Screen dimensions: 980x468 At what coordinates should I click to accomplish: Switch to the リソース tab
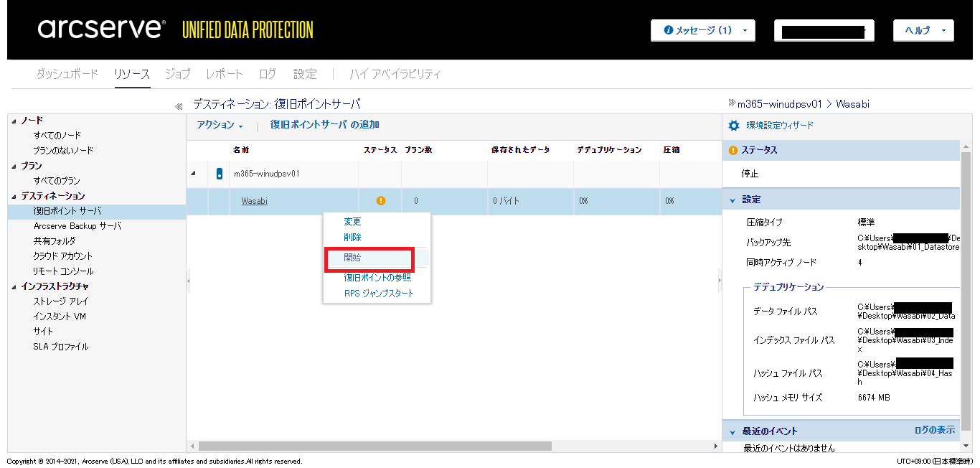(x=132, y=74)
